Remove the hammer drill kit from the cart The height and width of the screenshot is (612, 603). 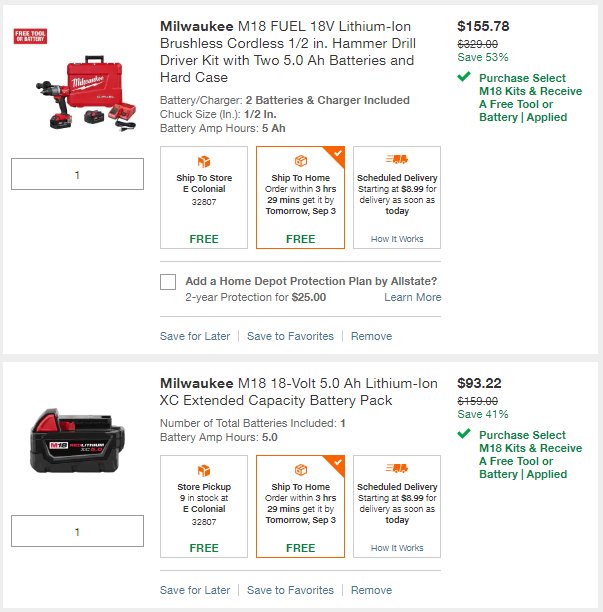point(371,336)
